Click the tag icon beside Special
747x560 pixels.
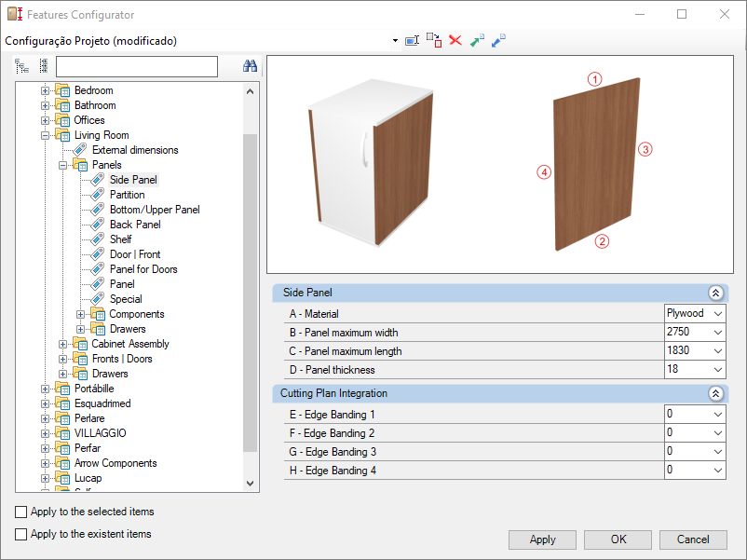coord(98,299)
